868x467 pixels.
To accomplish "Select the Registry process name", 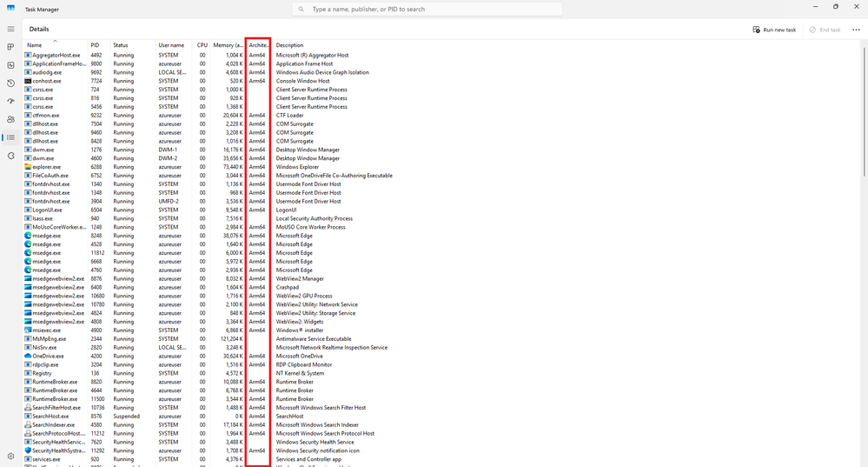I will (x=42, y=373).
